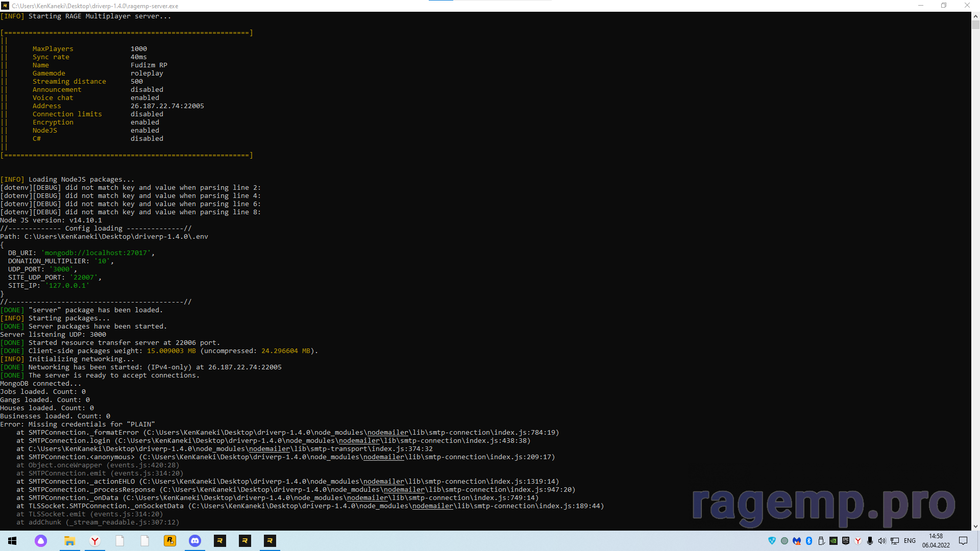Viewport: 980px width, 551px height.
Task: Switch the ENG input language indicator
Action: (910, 541)
